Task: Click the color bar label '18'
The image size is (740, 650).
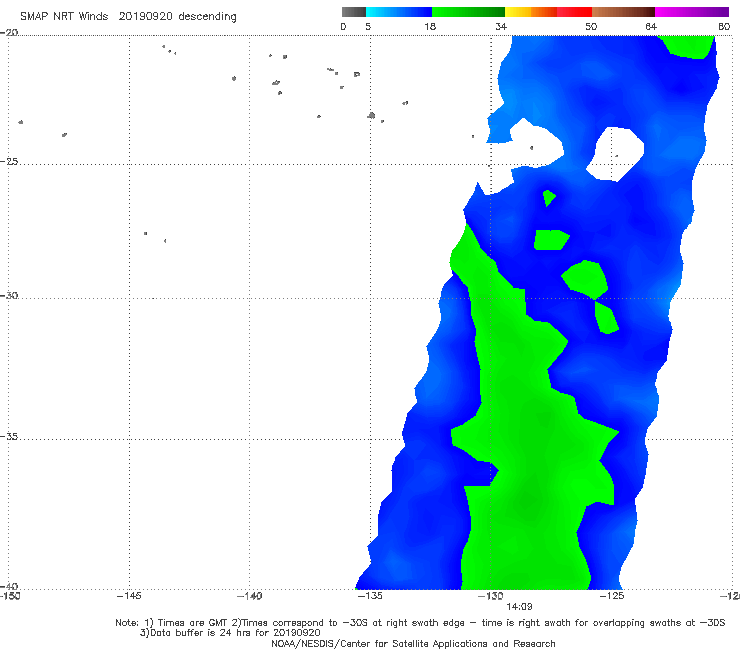Action: [430, 26]
